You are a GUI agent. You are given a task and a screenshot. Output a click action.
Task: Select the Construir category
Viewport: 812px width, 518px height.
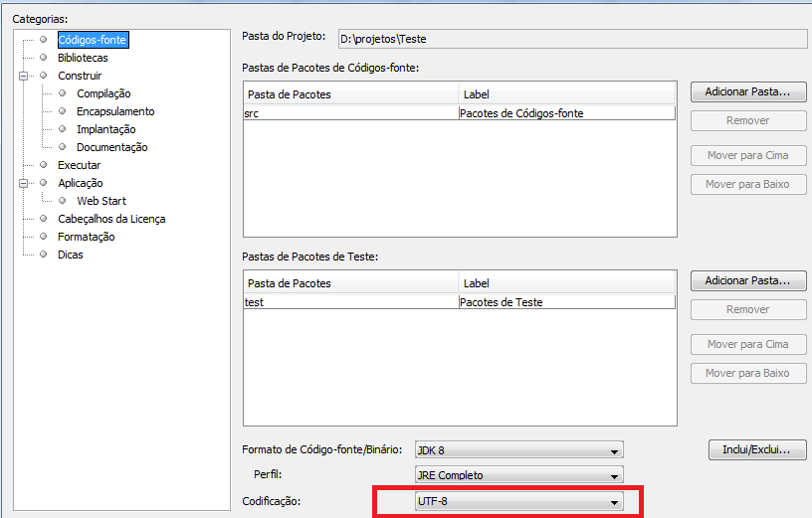tap(80, 76)
